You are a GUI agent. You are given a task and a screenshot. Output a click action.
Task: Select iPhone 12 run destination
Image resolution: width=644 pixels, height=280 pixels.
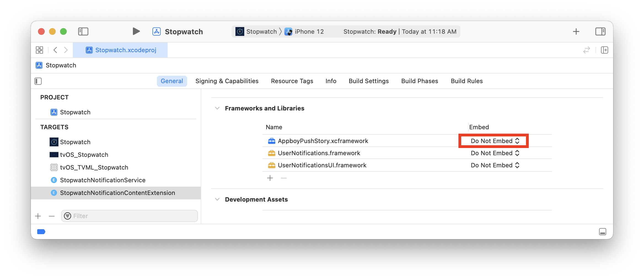[309, 31]
